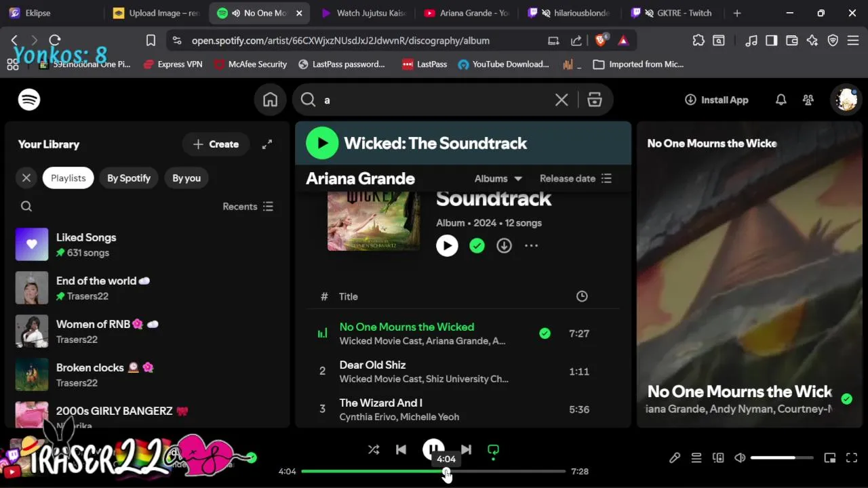Skip to the next track

click(466, 449)
